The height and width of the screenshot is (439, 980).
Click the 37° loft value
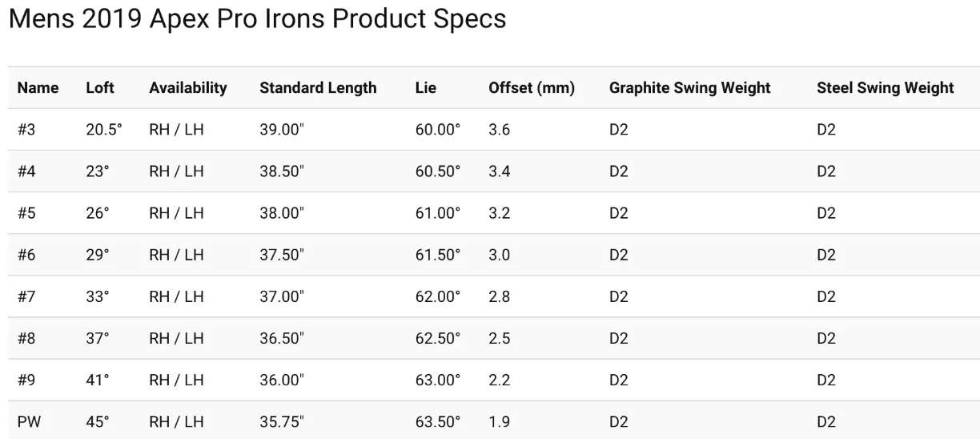click(98, 338)
